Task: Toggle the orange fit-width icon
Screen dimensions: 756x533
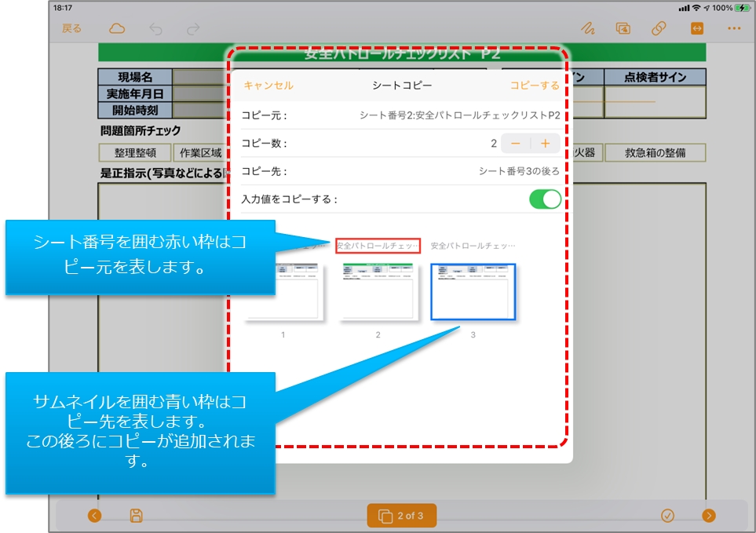Action: [696, 29]
